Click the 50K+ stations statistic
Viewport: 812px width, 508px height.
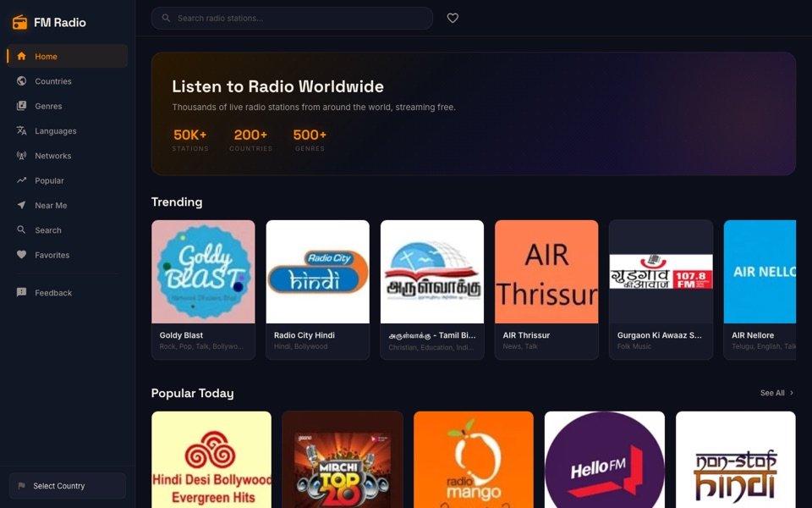click(190, 140)
